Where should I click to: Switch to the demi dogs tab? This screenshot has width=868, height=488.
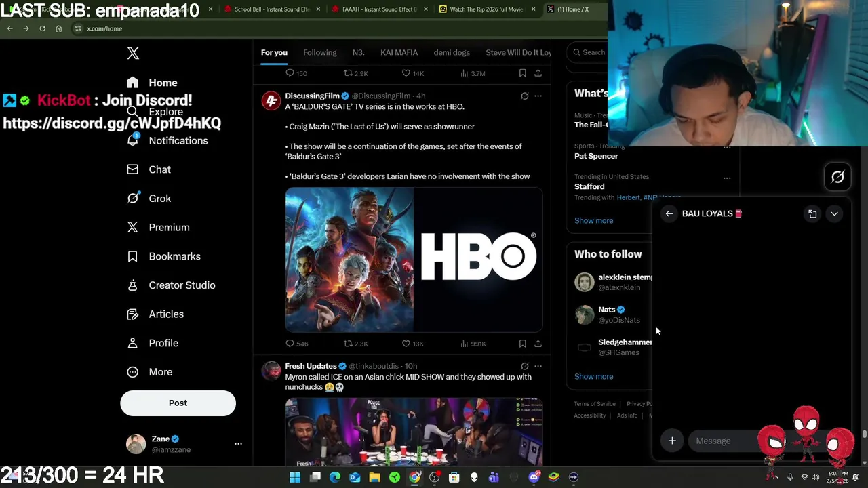(x=452, y=52)
